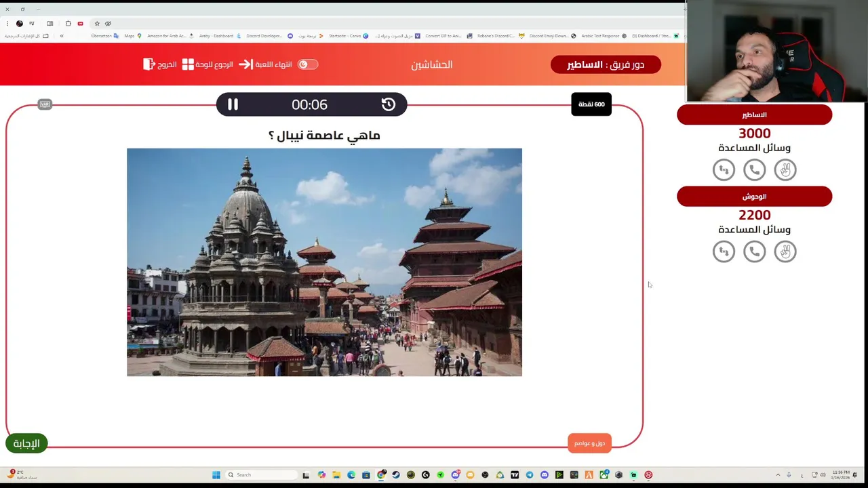Open the Araby - Dashboard bookmark
Screen dimensions: 868x488
(x=220, y=36)
